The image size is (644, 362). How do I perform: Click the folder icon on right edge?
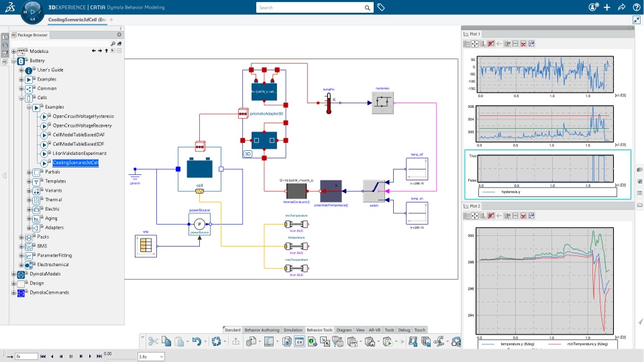639,205
